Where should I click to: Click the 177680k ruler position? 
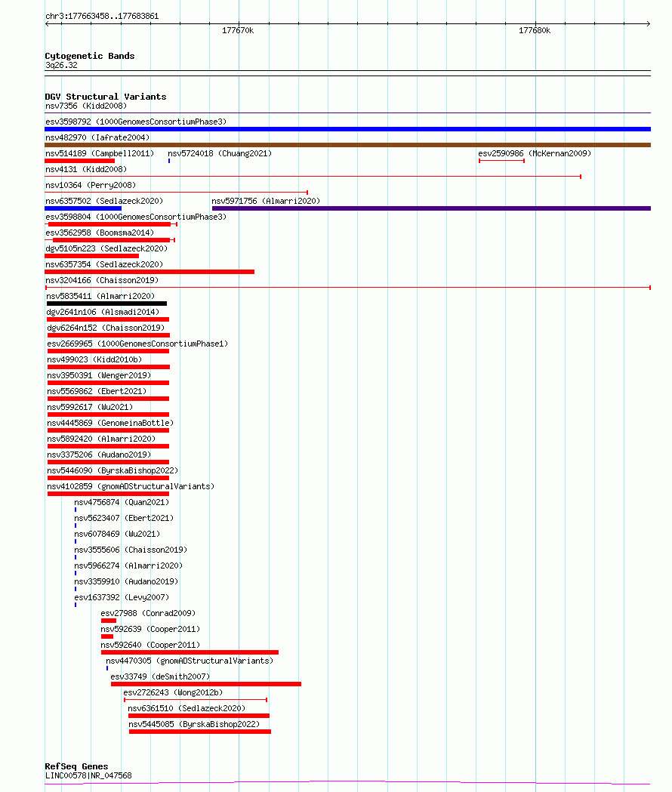535,31
